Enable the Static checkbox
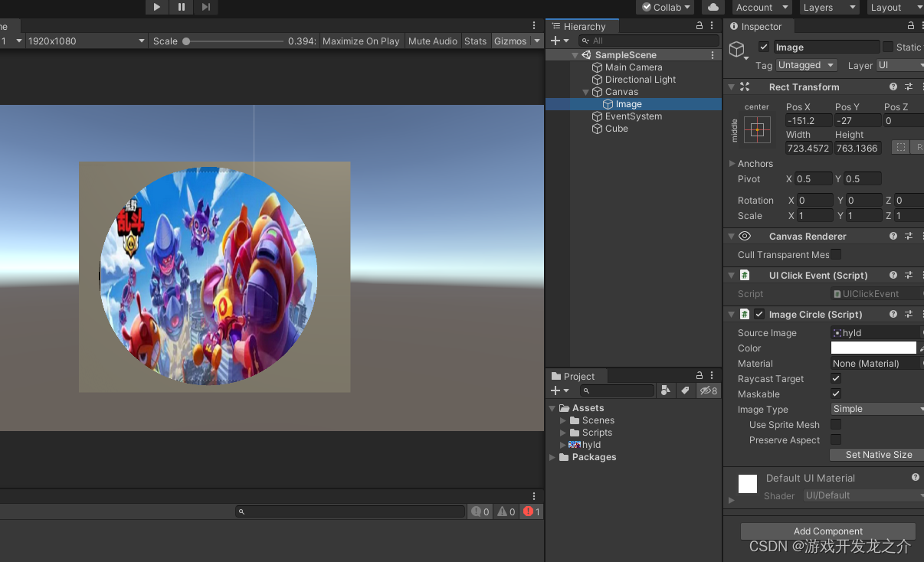924x562 pixels. pos(888,47)
